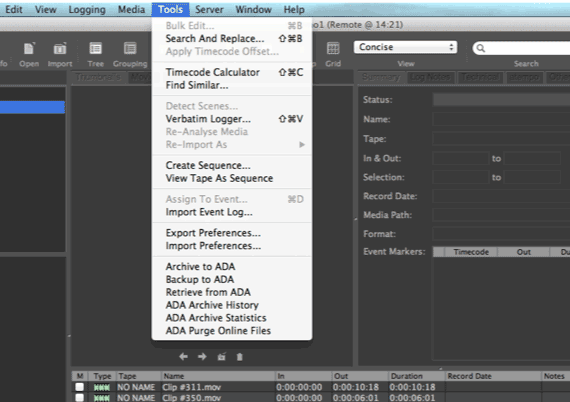Click the Import toolbar icon
Viewport: 570px width, 402px height.
coord(60,49)
